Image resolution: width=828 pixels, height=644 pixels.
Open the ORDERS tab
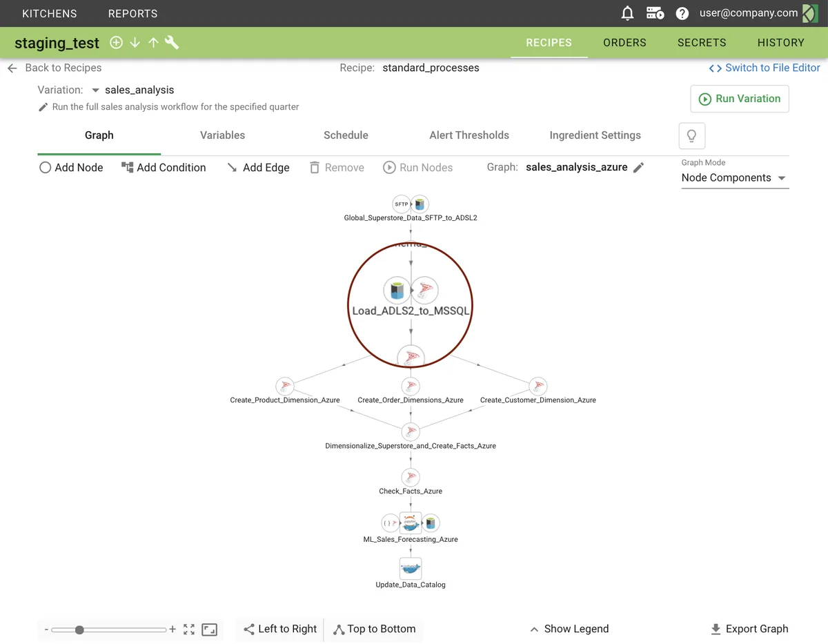(624, 43)
